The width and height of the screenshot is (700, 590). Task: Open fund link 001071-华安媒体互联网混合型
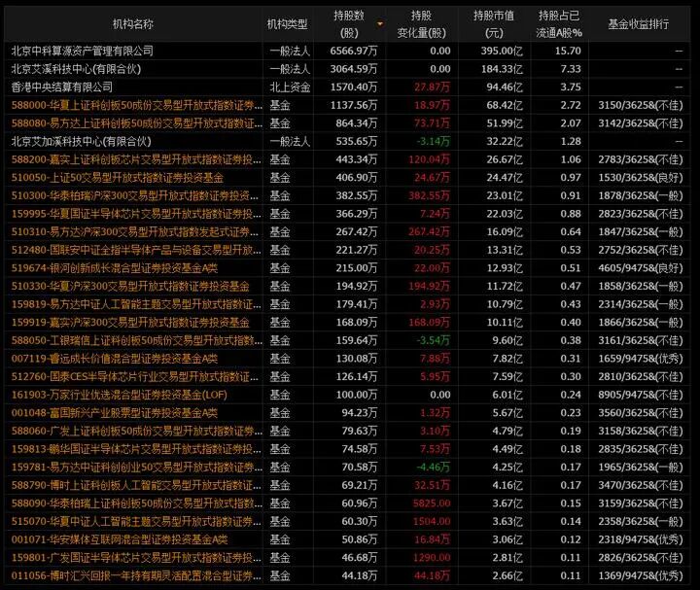120,539
